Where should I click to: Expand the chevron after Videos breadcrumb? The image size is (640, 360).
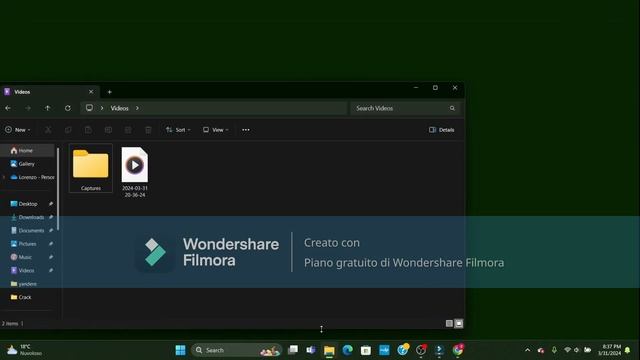pos(137,108)
